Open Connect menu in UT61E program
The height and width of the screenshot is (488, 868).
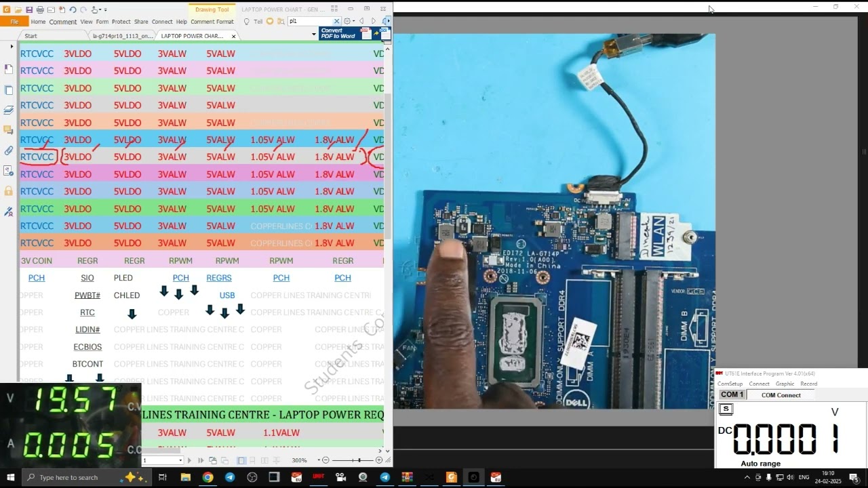pyautogui.click(x=759, y=384)
